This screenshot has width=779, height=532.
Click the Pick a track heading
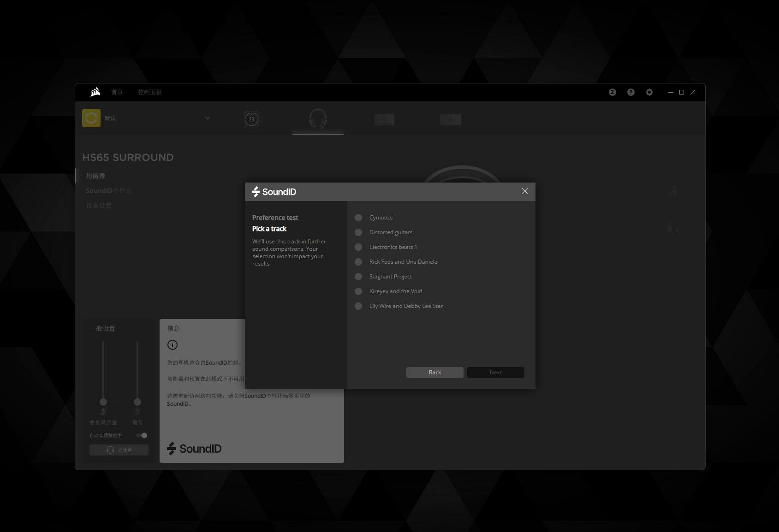coord(269,229)
